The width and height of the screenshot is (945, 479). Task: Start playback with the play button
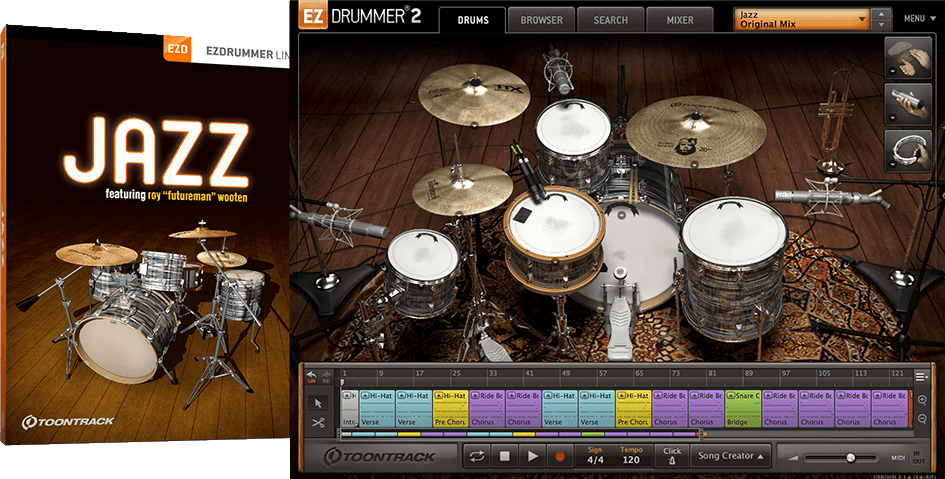(532, 456)
